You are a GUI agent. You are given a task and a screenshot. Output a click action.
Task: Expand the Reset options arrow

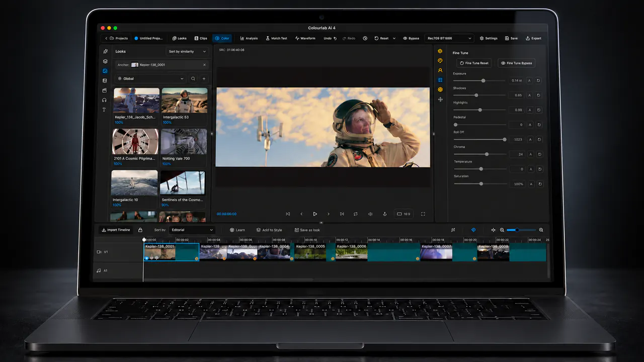coord(394,38)
